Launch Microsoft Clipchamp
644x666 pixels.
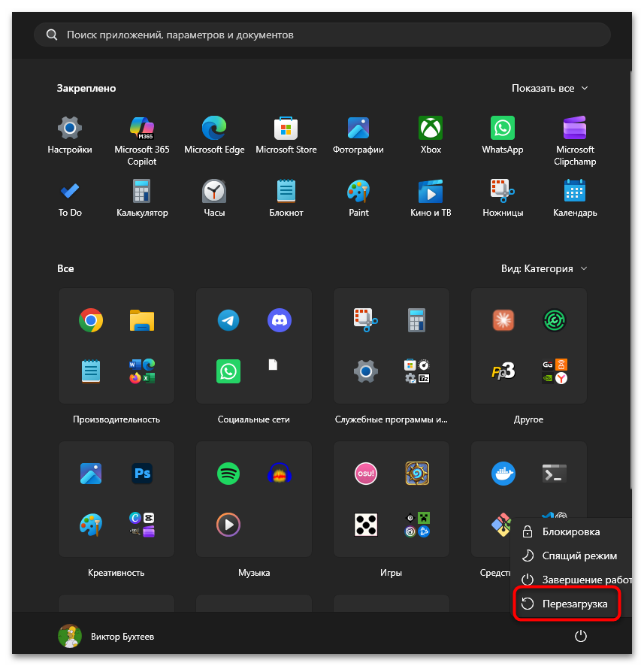click(575, 141)
